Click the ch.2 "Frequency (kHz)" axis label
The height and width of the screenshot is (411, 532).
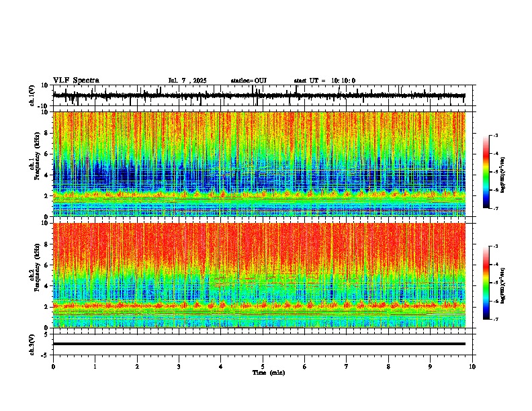point(38,267)
